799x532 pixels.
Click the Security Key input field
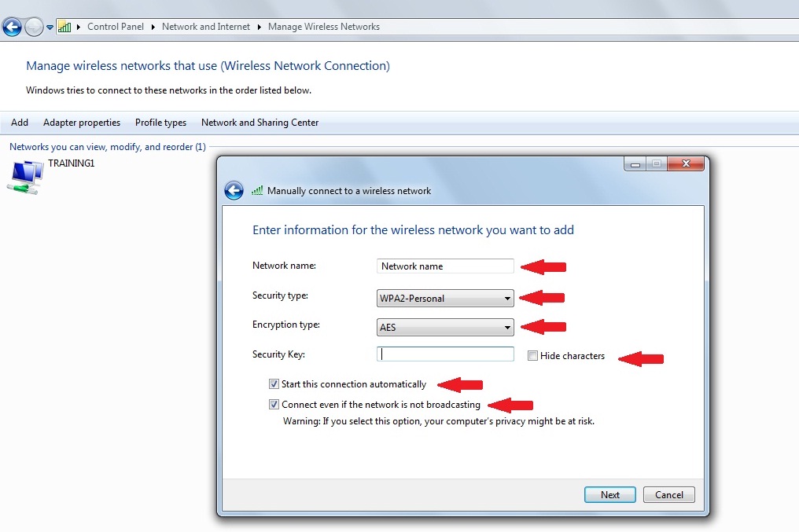point(445,354)
